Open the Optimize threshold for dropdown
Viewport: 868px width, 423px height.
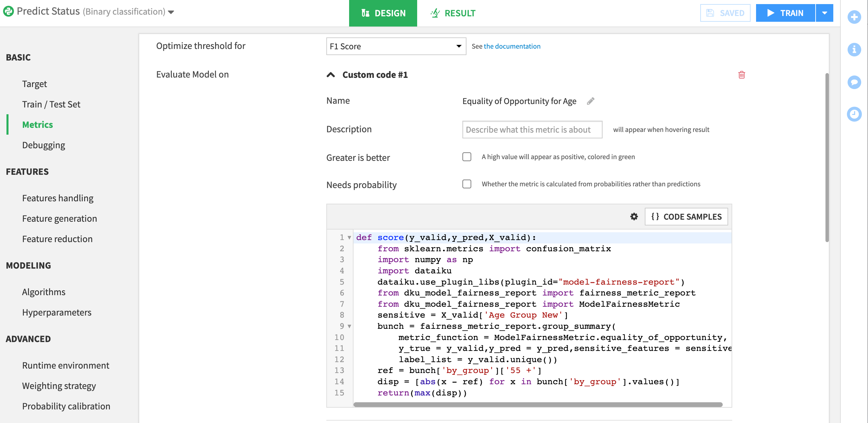(x=396, y=46)
